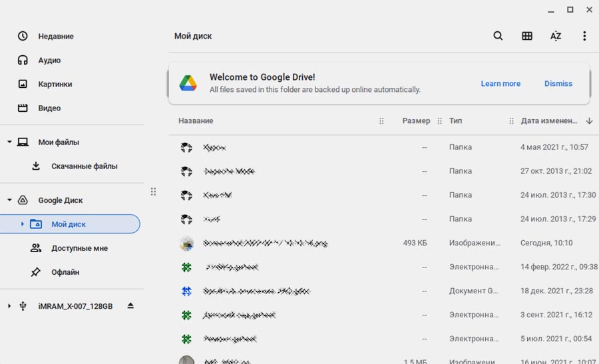Click the headphones icon beside Аудио

[23, 60]
